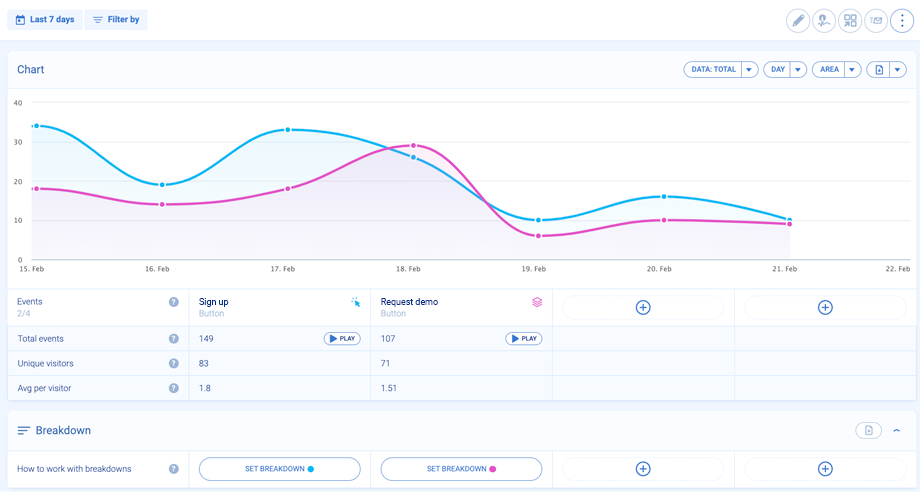Viewport: 920px width, 492px height.
Task: Click the Sign up click-cursor icon
Action: (x=356, y=302)
